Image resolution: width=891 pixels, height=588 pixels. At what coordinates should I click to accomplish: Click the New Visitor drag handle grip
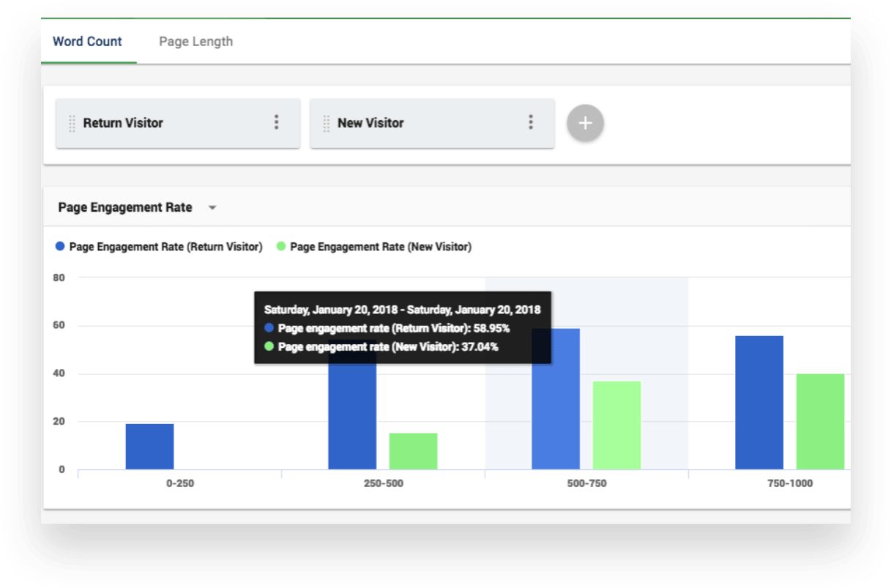pyautogui.click(x=326, y=123)
